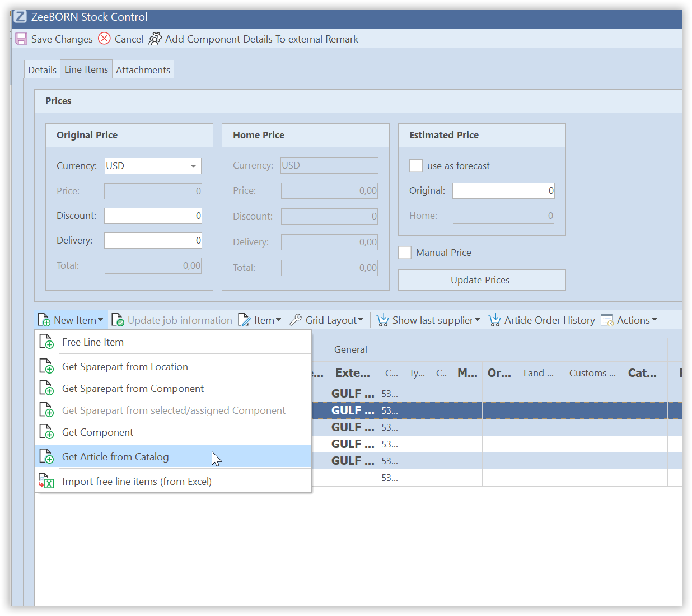Screen dimensions: 692x616
Task: Click the Original Price Discount field
Action: [153, 216]
